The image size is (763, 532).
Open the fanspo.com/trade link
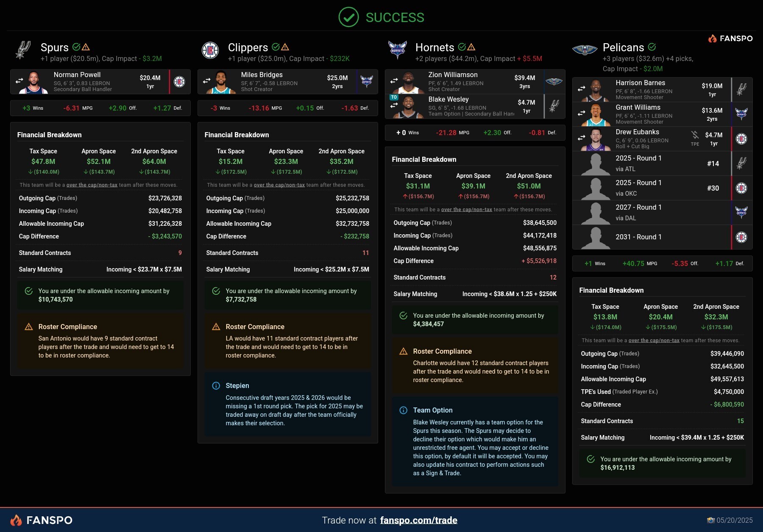[x=419, y=520]
